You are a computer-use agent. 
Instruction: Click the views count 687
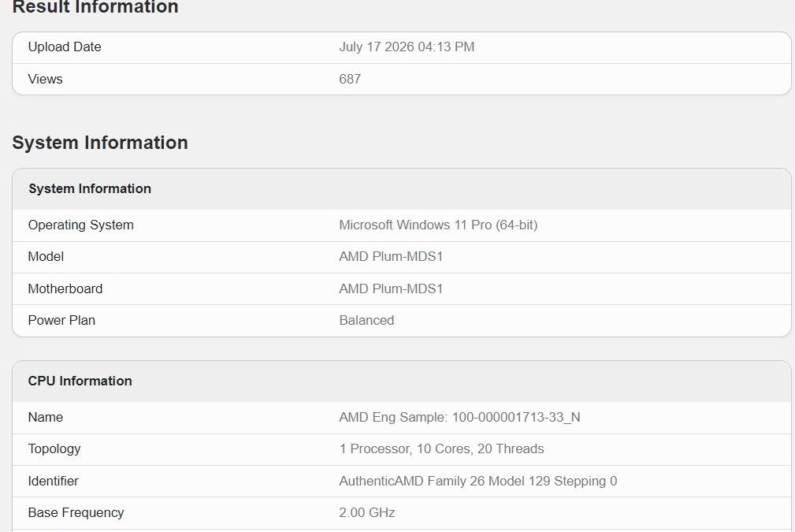click(350, 79)
